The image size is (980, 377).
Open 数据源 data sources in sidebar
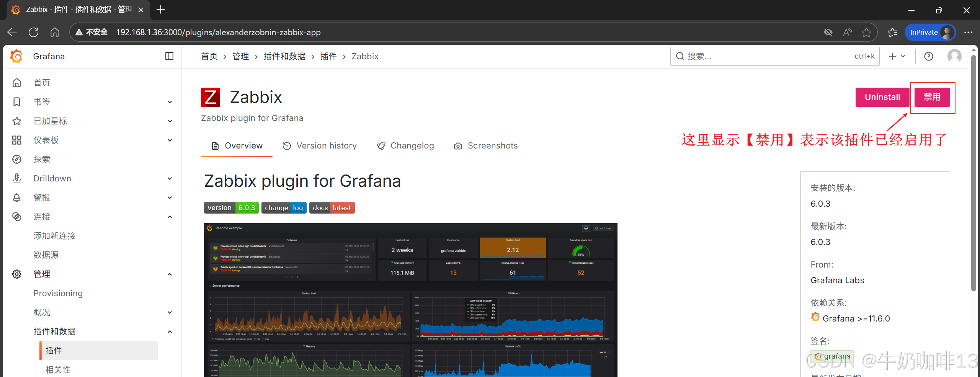(x=46, y=255)
